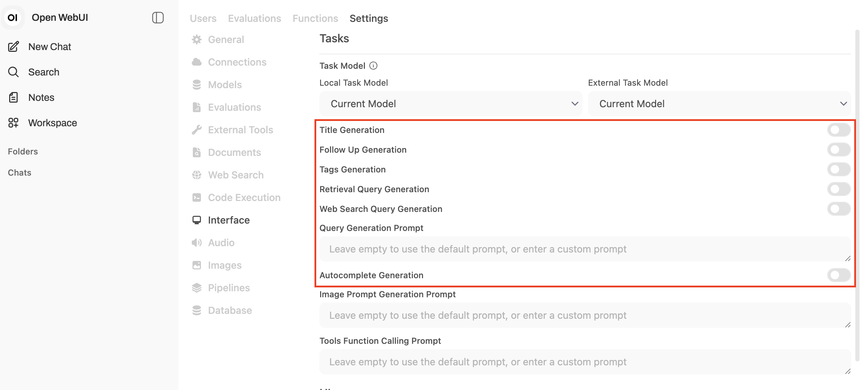Viewport: 868px width, 390px height.
Task: Open the Local Task Model dropdown
Action: tap(451, 104)
